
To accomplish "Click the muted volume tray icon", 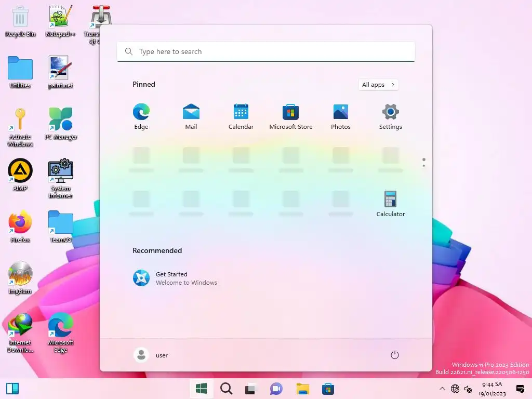I will coord(468,389).
